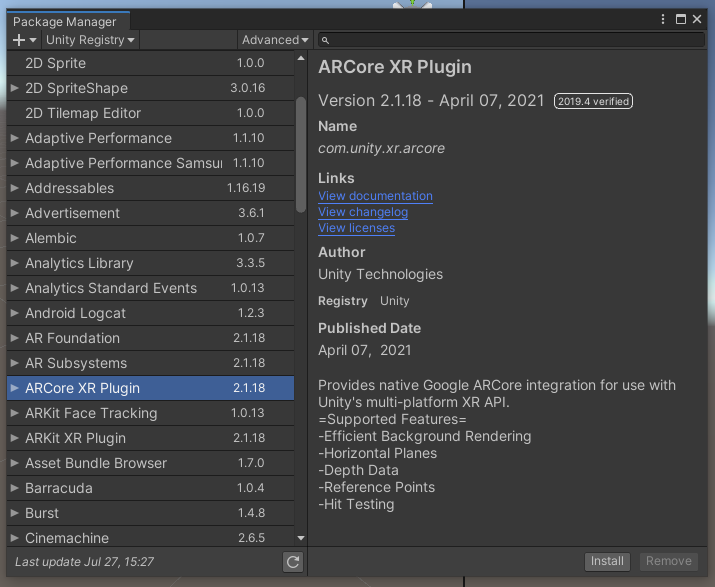Select the Adaptive Performance package row
This screenshot has width=715, height=587.
tap(150, 138)
